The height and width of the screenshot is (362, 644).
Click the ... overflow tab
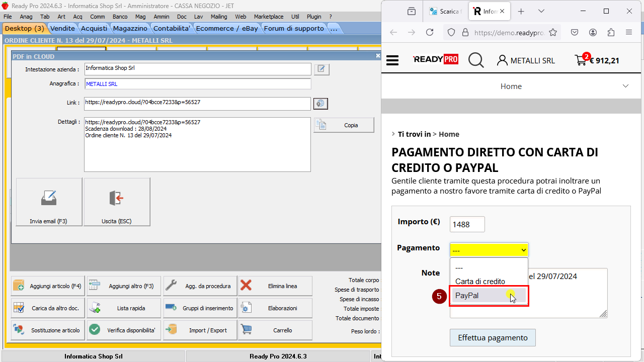[x=334, y=28]
